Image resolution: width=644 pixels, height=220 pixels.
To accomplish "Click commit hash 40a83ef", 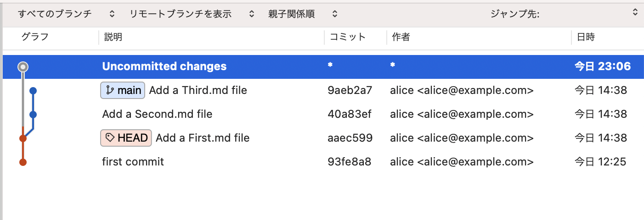I will [349, 114].
